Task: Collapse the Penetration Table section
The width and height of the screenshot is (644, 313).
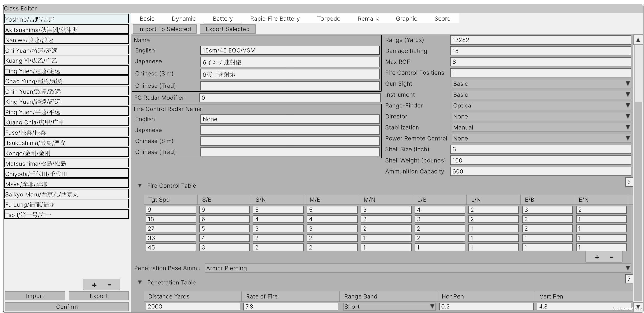Action: [x=140, y=282]
